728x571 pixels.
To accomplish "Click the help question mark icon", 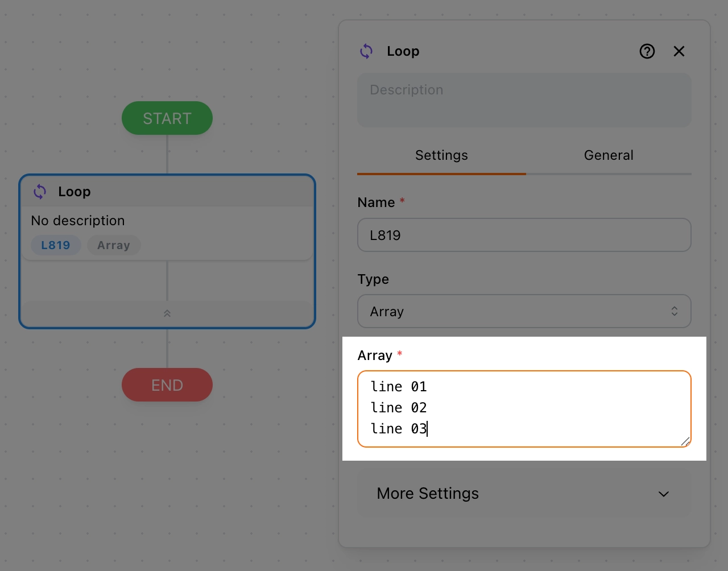I will pos(647,51).
